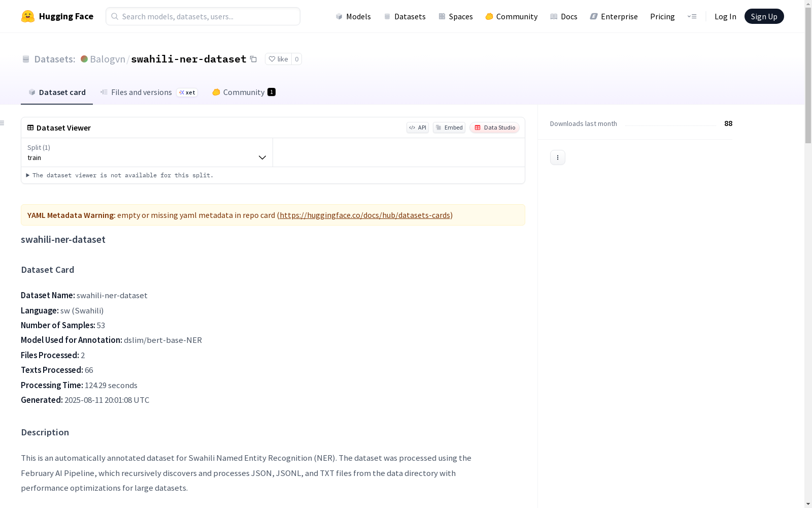Image resolution: width=812 pixels, height=508 pixels.
Task: Expand the more-options nav menu icon
Action: (x=692, y=16)
